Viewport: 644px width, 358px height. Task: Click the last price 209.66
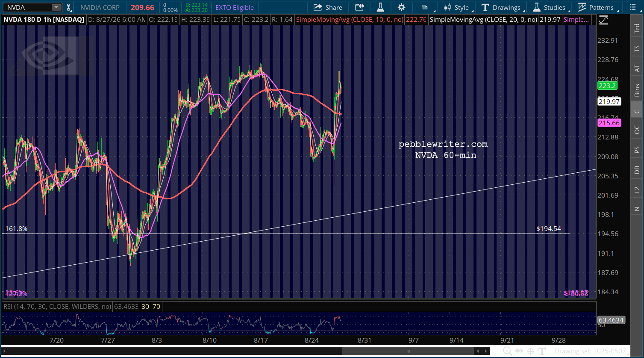coord(142,7)
